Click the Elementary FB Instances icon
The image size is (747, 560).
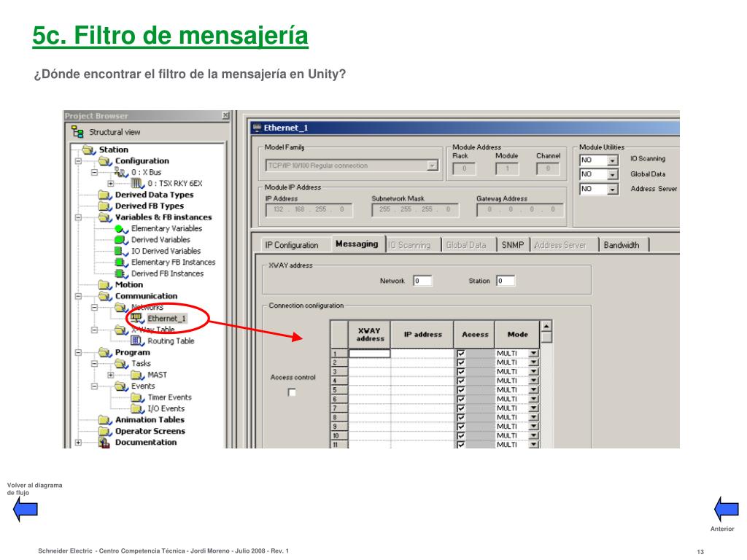(122, 262)
